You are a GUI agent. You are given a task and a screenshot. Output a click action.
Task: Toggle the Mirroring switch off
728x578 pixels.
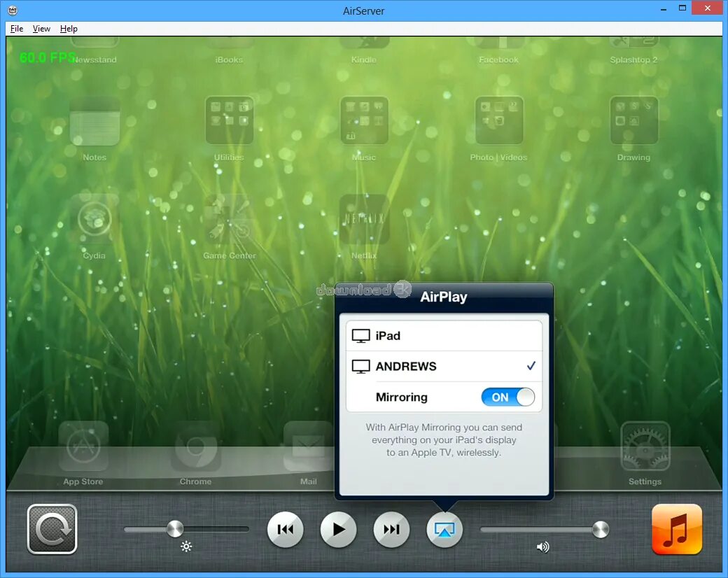[x=508, y=397]
